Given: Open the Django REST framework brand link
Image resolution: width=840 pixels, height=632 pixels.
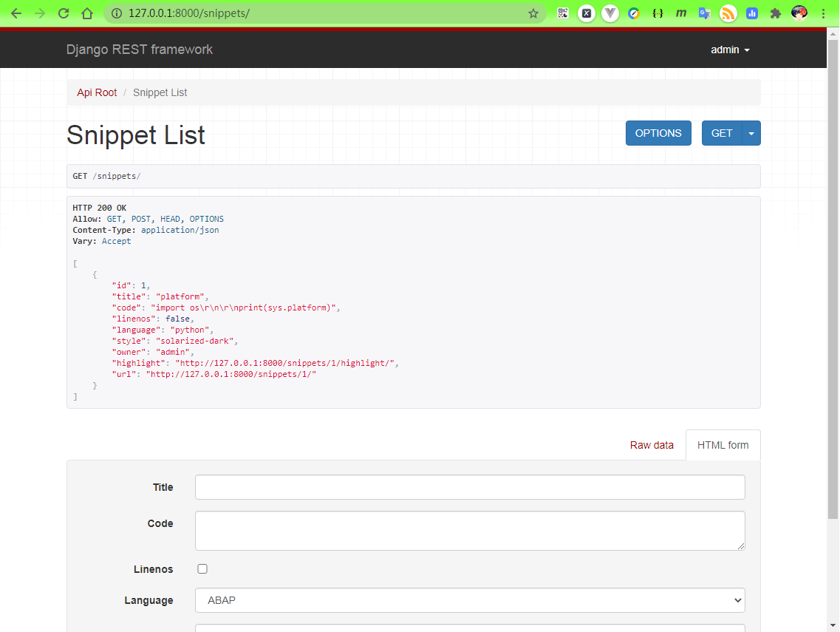Looking at the screenshot, I should point(140,50).
